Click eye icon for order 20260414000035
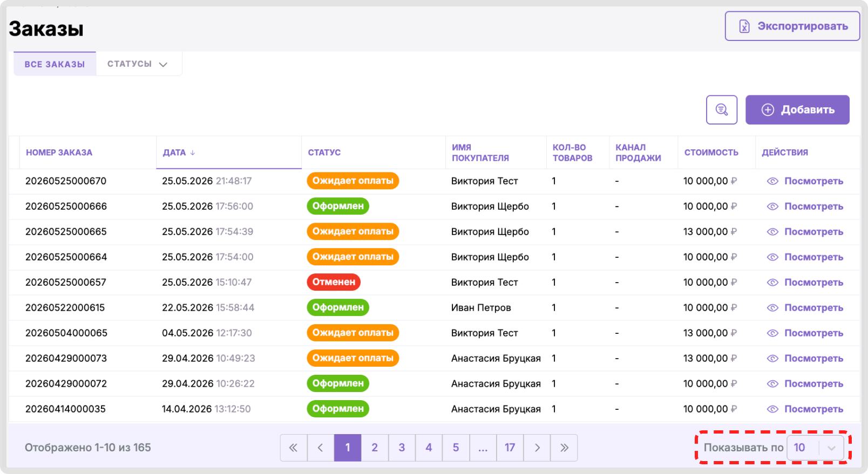Screen dimensions: 868x474 pyautogui.click(x=772, y=409)
